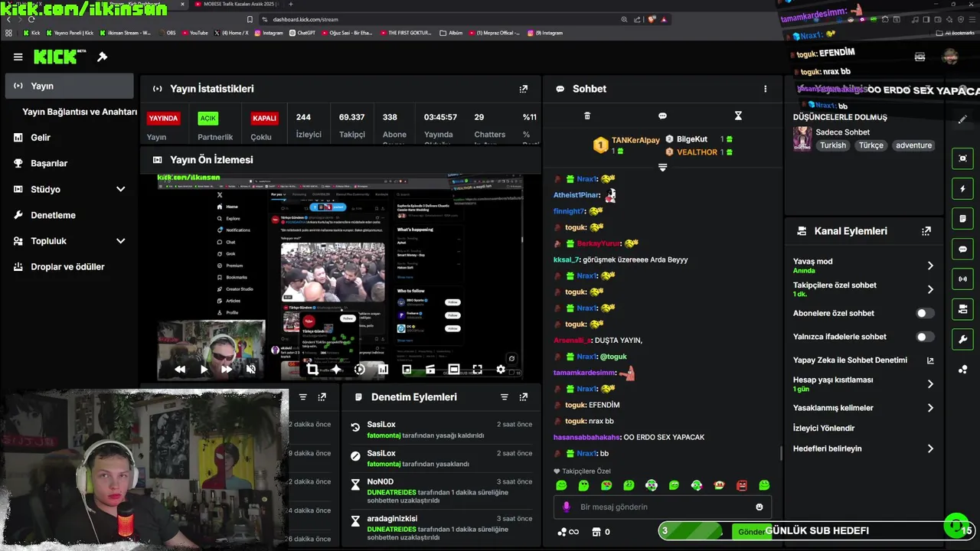The image size is (980, 551).
Task: Click the Turkish tag
Action: [x=833, y=145]
